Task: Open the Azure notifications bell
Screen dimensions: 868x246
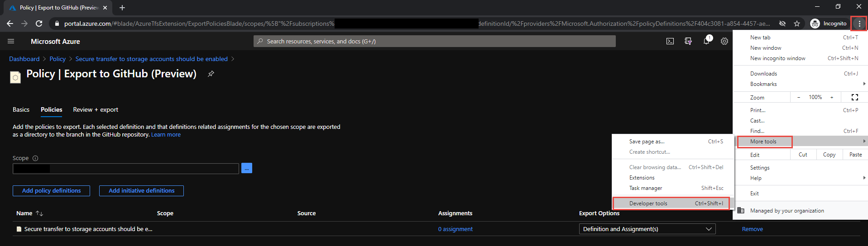Action: pos(706,41)
